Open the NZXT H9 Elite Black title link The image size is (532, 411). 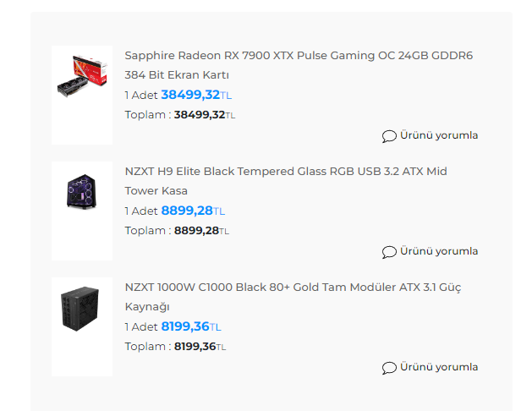(x=286, y=172)
